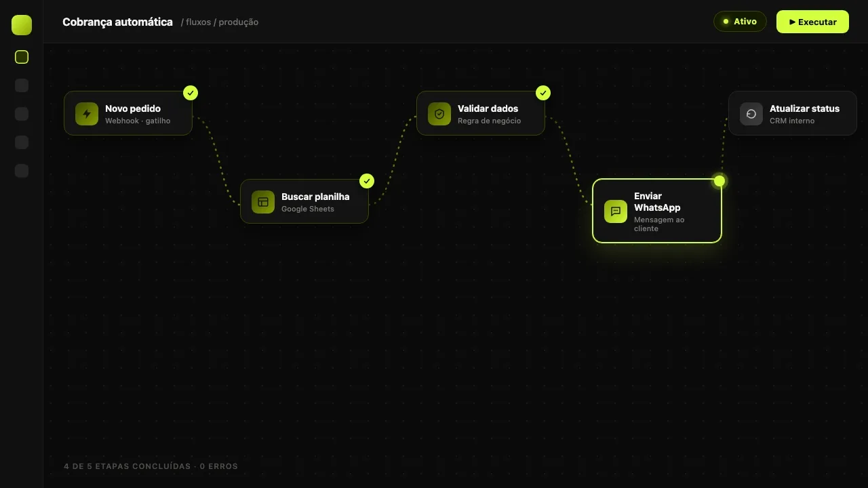Run the flow with Executar button
Viewport: 868px width, 488px height.
812,22
